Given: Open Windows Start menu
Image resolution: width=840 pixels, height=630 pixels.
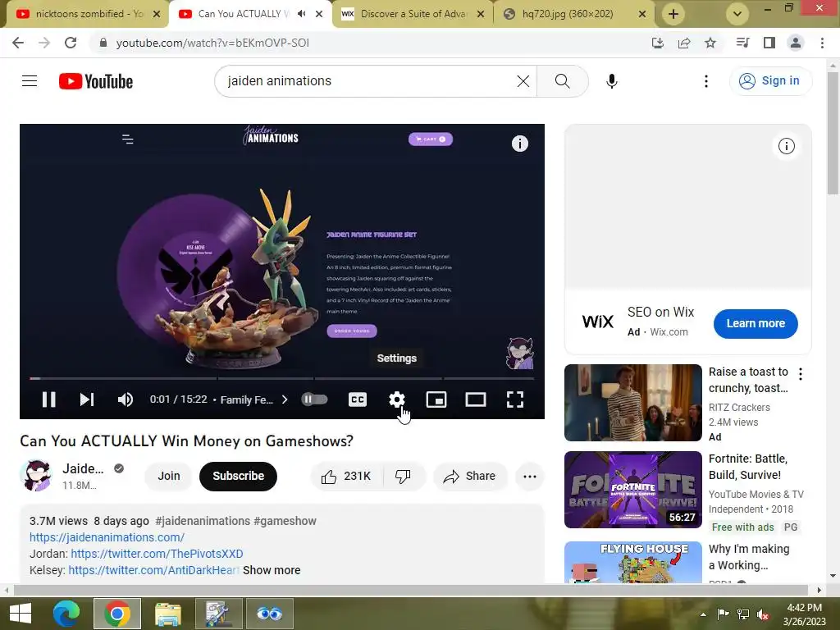Looking at the screenshot, I should [x=21, y=614].
